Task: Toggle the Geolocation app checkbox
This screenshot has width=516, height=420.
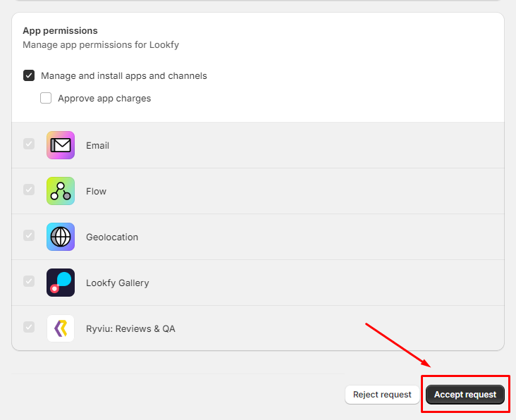Action: click(29, 235)
